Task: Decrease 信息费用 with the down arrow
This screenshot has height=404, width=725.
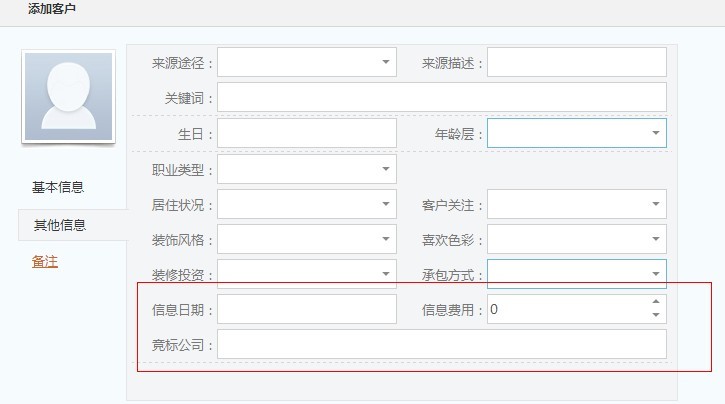Action: (656, 316)
